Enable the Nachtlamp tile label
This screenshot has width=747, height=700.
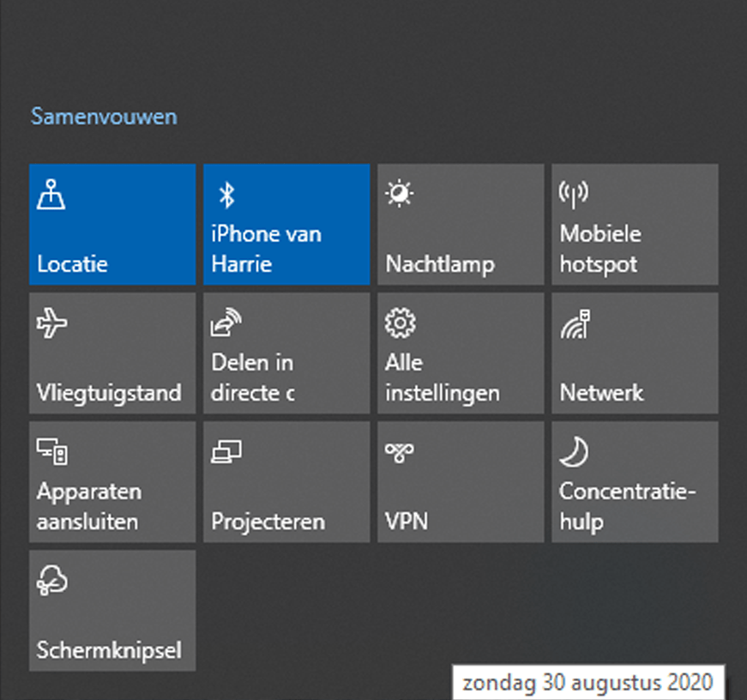point(440,264)
